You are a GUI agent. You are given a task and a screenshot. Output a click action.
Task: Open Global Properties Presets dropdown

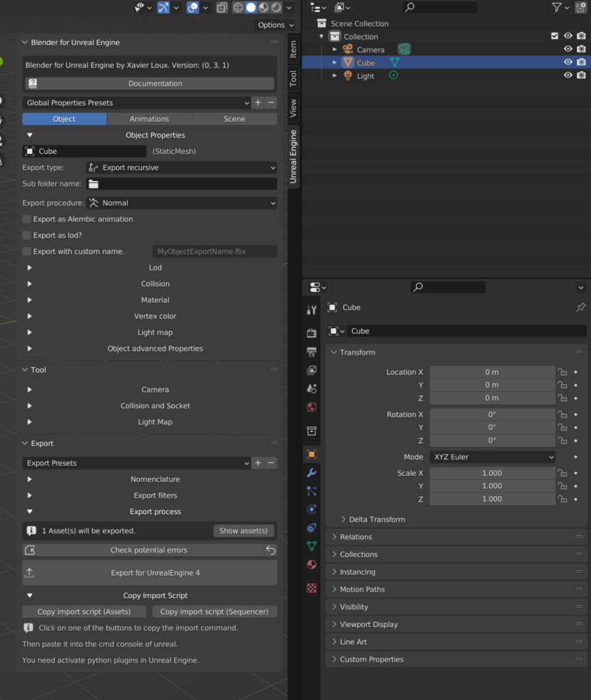coord(136,103)
